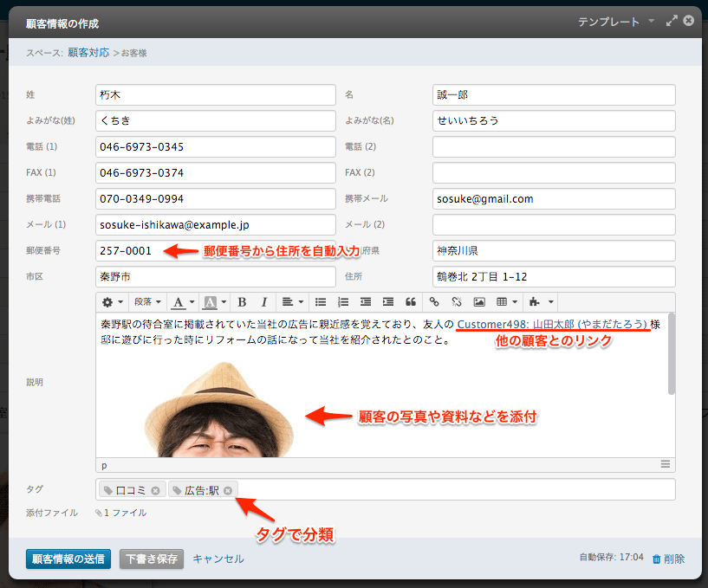Insert an image in the description editor
Viewport: 708px width, 588px height.
click(479, 302)
